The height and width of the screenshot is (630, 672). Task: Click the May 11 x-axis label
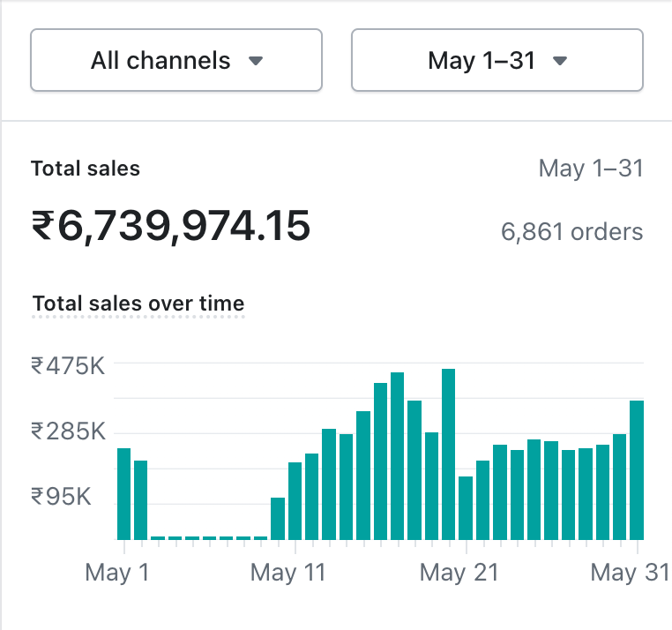[x=287, y=573]
